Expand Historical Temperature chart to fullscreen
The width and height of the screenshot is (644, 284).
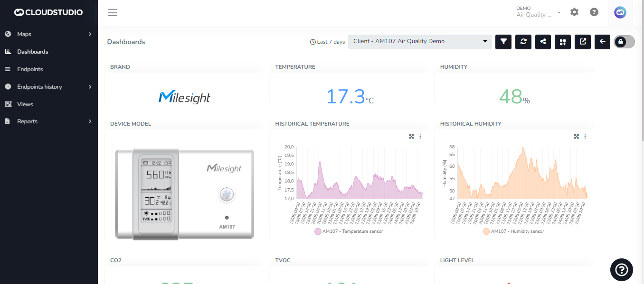(411, 136)
